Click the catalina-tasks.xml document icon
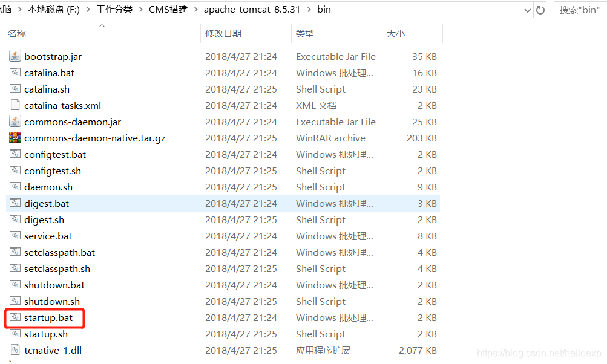 tap(15, 105)
